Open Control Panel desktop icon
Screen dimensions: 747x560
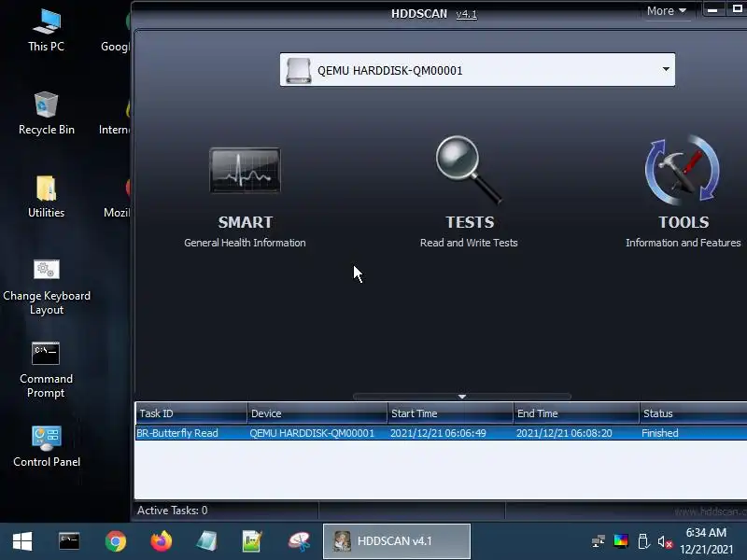tap(46, 446)
